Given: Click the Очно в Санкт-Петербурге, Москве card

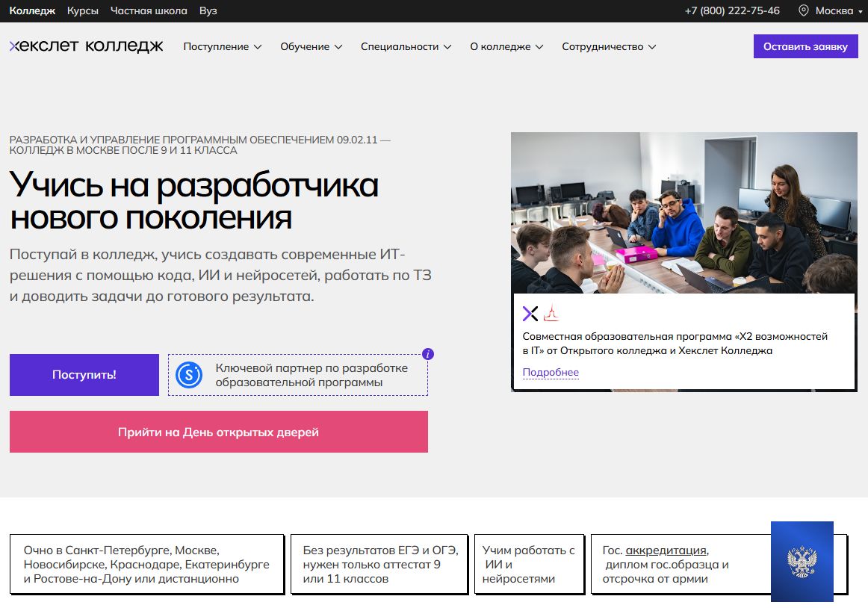Looking at the screenshot, I should 146,564.
